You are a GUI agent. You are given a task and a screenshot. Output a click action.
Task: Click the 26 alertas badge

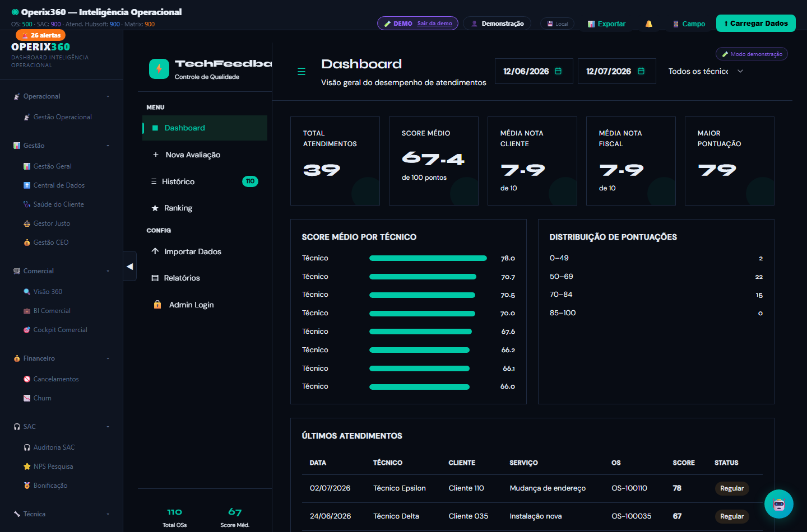point(41,35)
